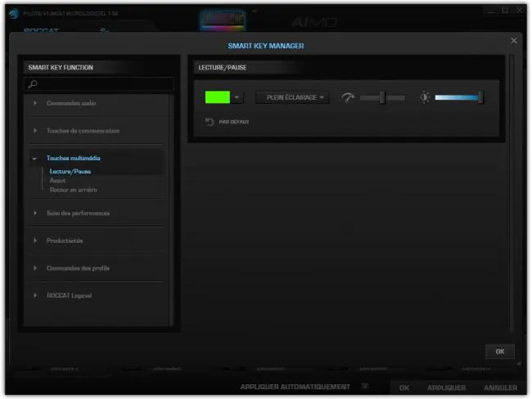Click OK button in Smart Key Manager
The image size is (532, 399).
[x=500, y=352]
